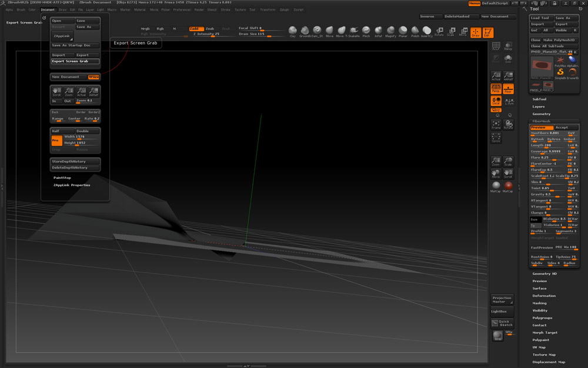The height and width of the screenshot is (368, 588).
Task: Click the Make PolyMesh3D button
Action: (x=560, y=40)
